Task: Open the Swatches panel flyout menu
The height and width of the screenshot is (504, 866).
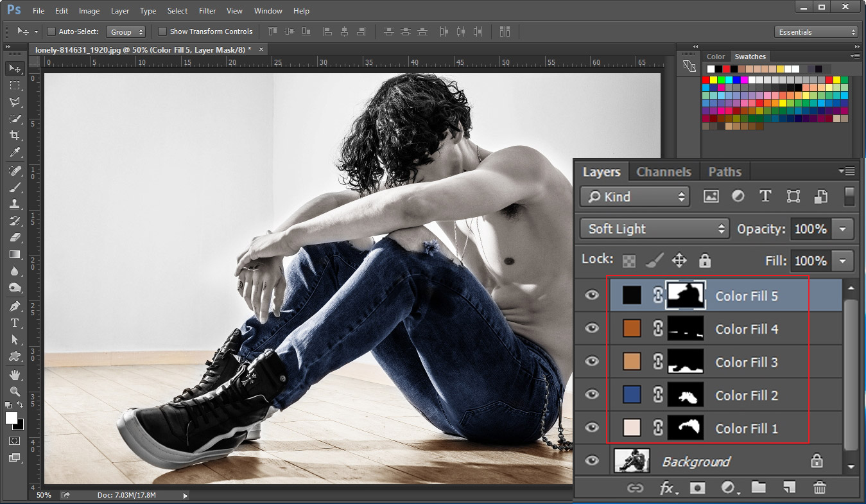Action: point(854,56)
